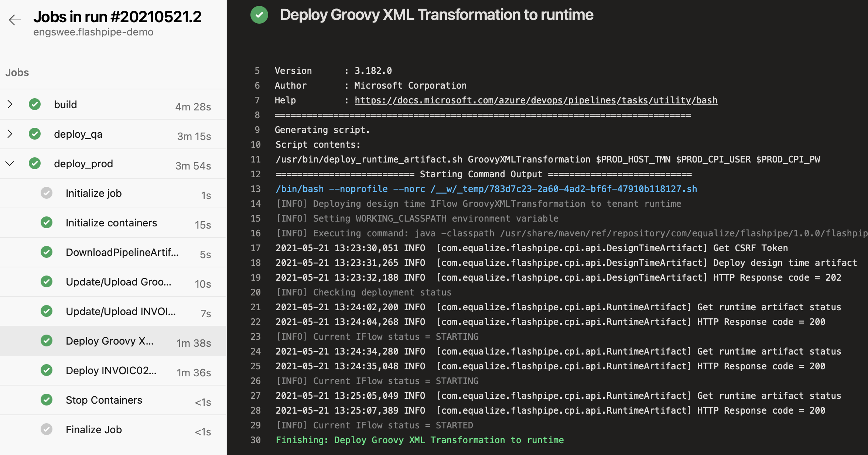Select the DownloadPipelineArtif... step

122,252
